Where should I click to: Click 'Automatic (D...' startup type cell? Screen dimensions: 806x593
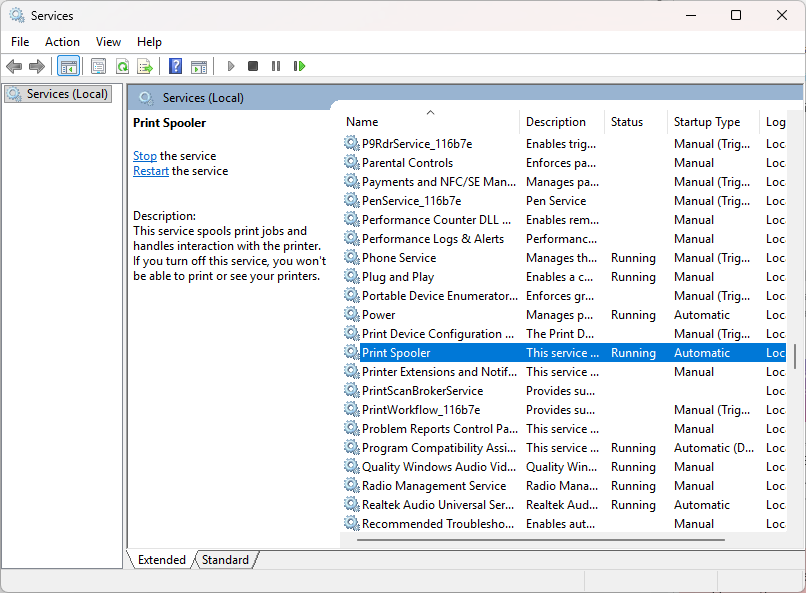click(713, 448)
